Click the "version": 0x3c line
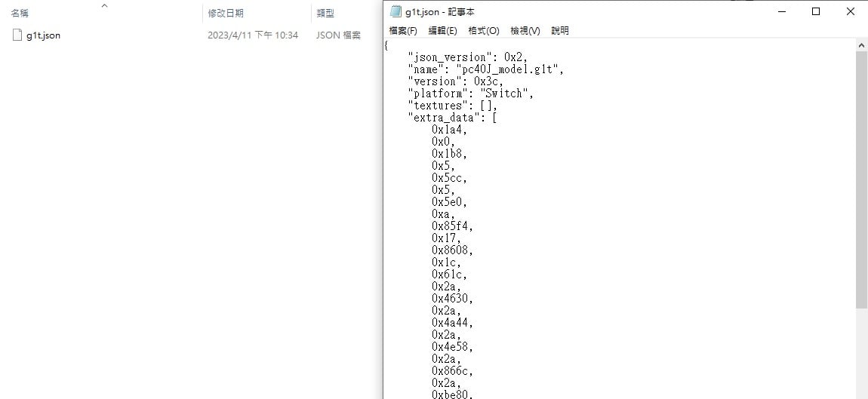 456,81
